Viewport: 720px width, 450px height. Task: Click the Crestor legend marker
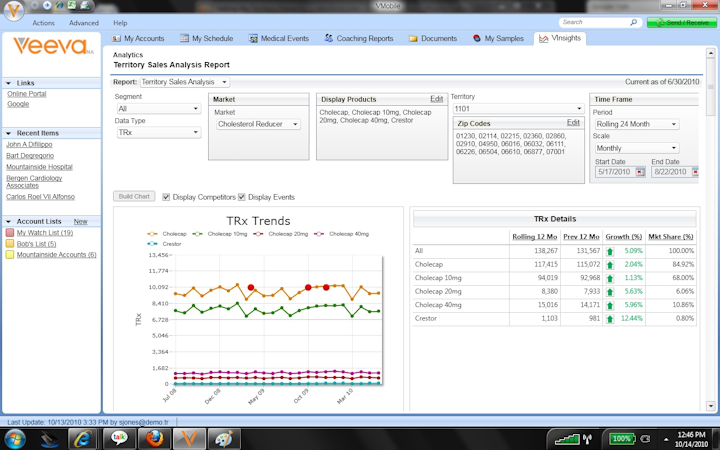coord(152,244)
